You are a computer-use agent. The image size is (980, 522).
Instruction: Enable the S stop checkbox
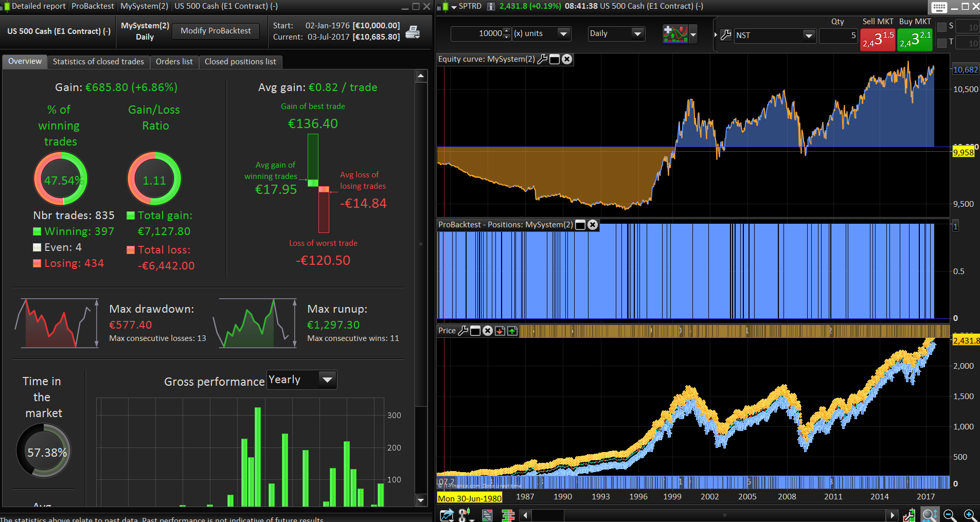[x=942, y=27]
